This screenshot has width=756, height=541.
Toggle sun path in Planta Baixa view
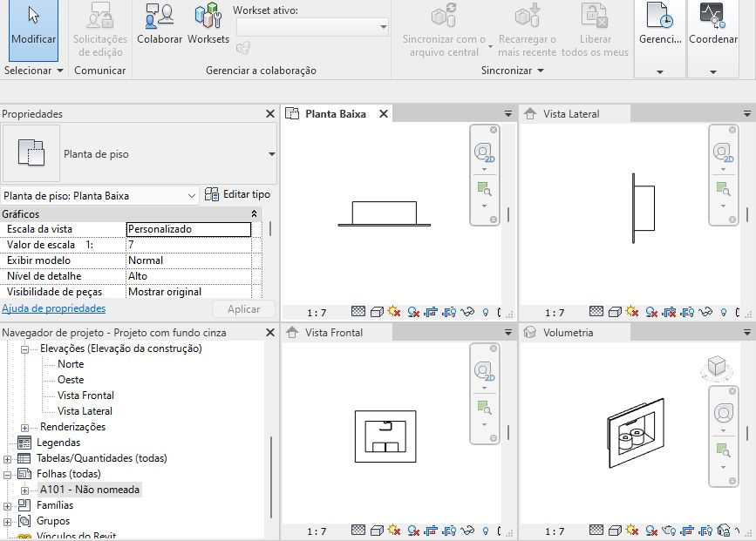(x=394, y=312)
